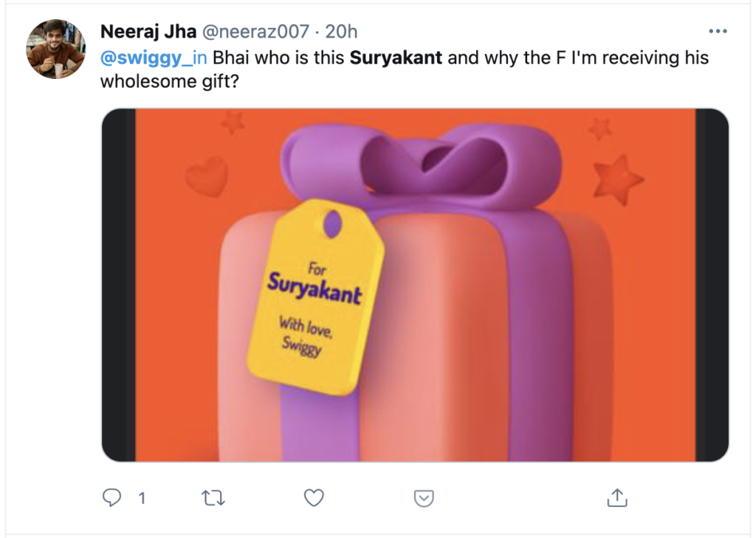Open the three-dot more options menu
The width and height of the screenshot is (756, 538).
tap(718, 32)
